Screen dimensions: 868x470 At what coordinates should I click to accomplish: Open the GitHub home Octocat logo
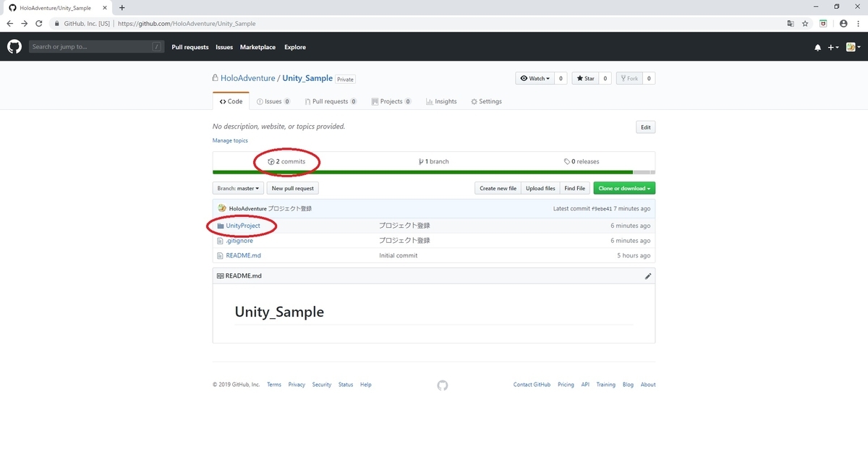click(14, 47)
